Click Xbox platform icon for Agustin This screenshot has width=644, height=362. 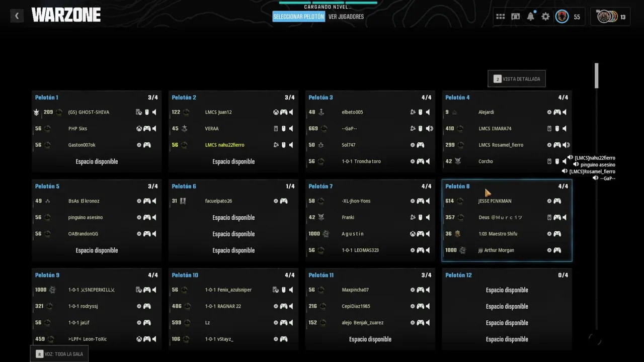point(413,234)
